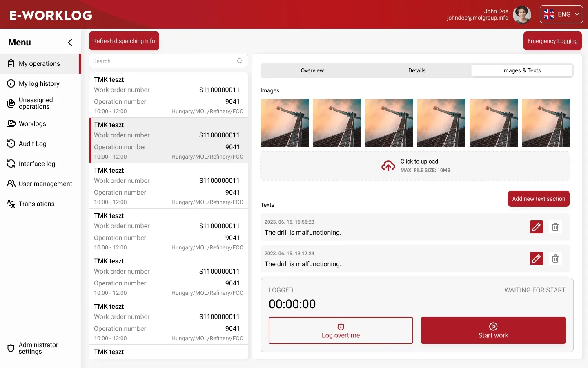The width and height of the screenshot is (588, 368).
Task: Click the 00:00:00 logged time value
Action: (x=292, y=304)
